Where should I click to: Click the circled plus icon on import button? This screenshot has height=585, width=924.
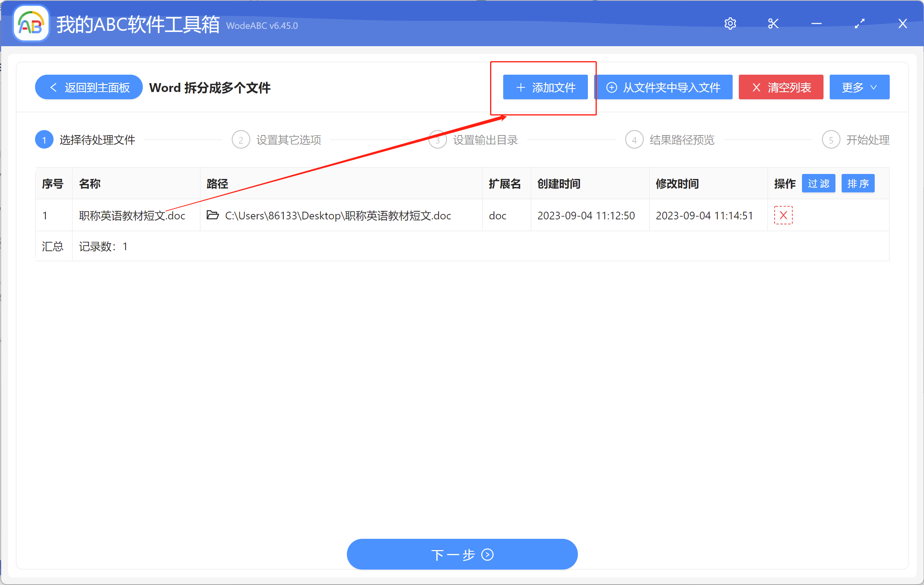[x=611, y=87]
